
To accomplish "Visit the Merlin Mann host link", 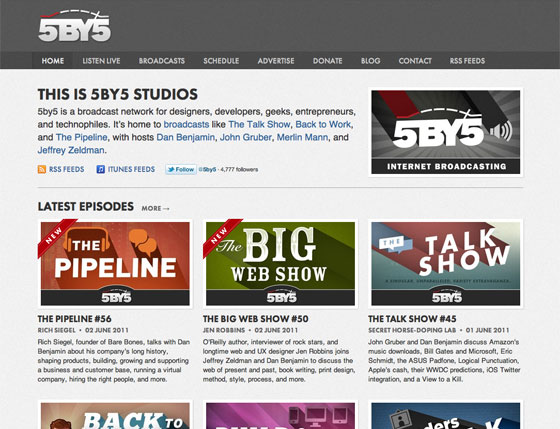I will coord(302,137).
